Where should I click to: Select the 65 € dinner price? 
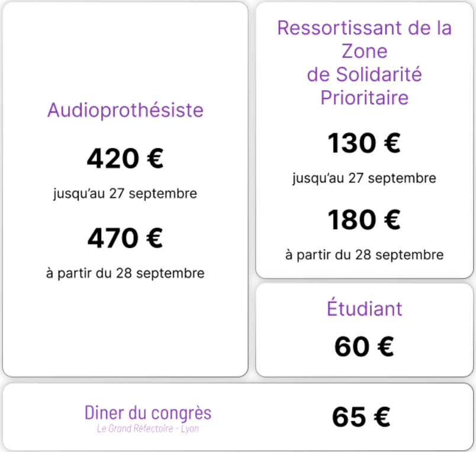361,417
